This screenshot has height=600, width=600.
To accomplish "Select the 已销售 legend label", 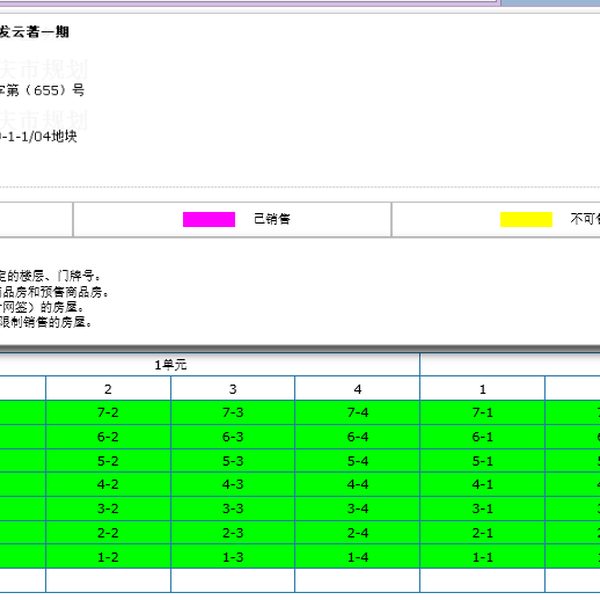I will [272, 219].
